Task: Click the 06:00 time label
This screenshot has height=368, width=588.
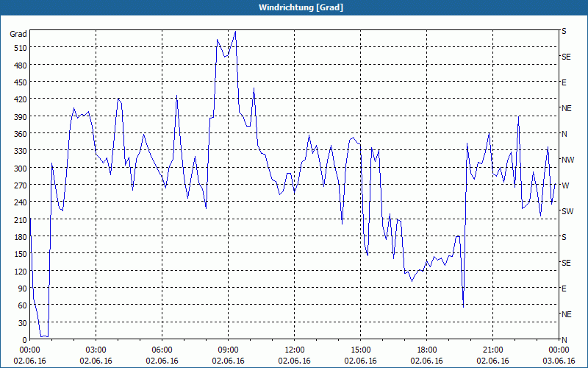Action: pos(162,350)
